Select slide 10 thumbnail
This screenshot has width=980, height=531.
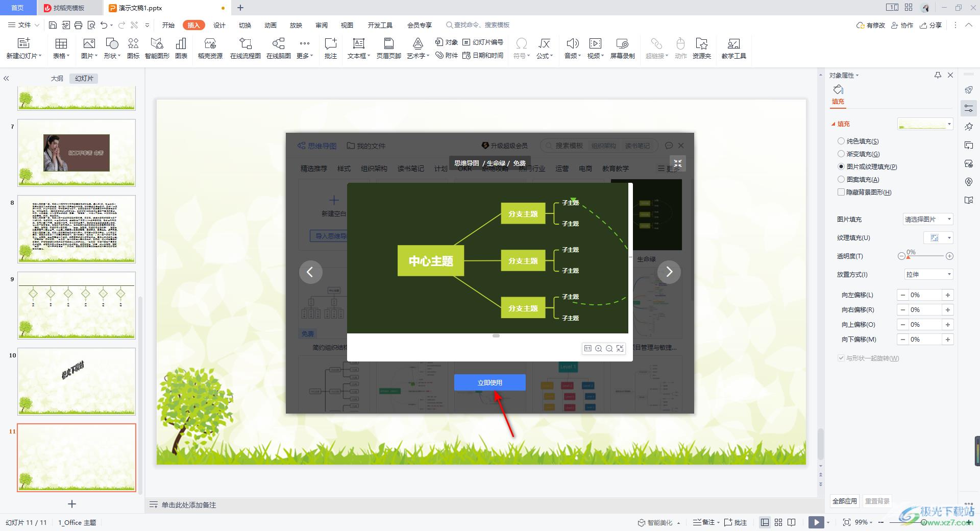click(77, 381)
